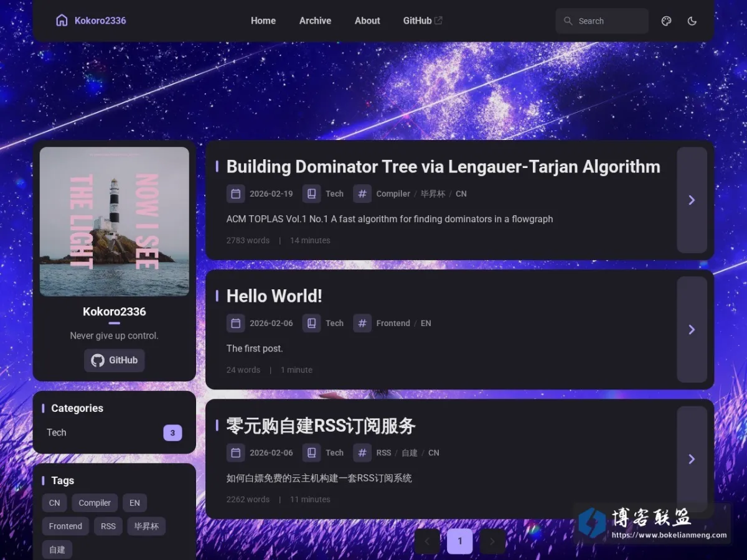This screenshot has height=560, width=747.
Task: Click calendar icon on RSS订阅服务 post
Action: (x=236, y=452)
